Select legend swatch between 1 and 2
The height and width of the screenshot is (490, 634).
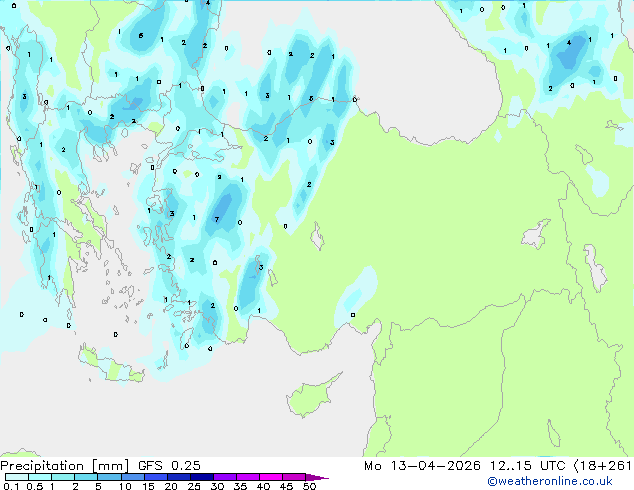(x=63, y=477)
